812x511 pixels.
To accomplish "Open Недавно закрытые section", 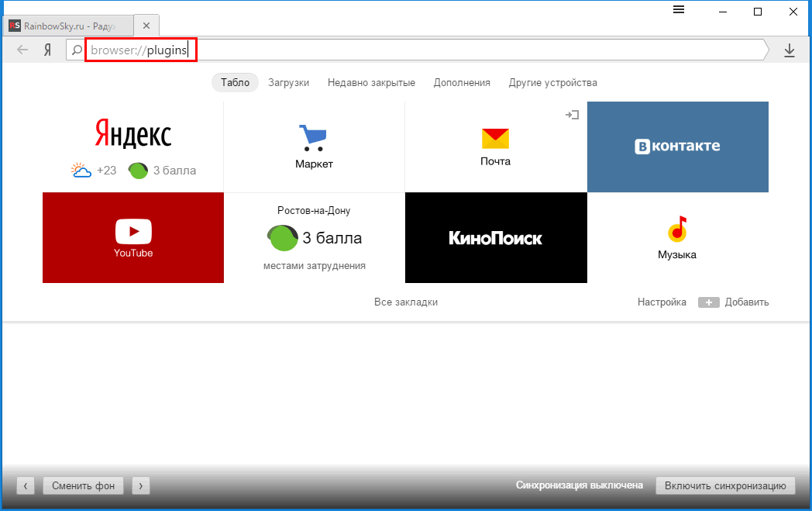I will click(371, 82).
